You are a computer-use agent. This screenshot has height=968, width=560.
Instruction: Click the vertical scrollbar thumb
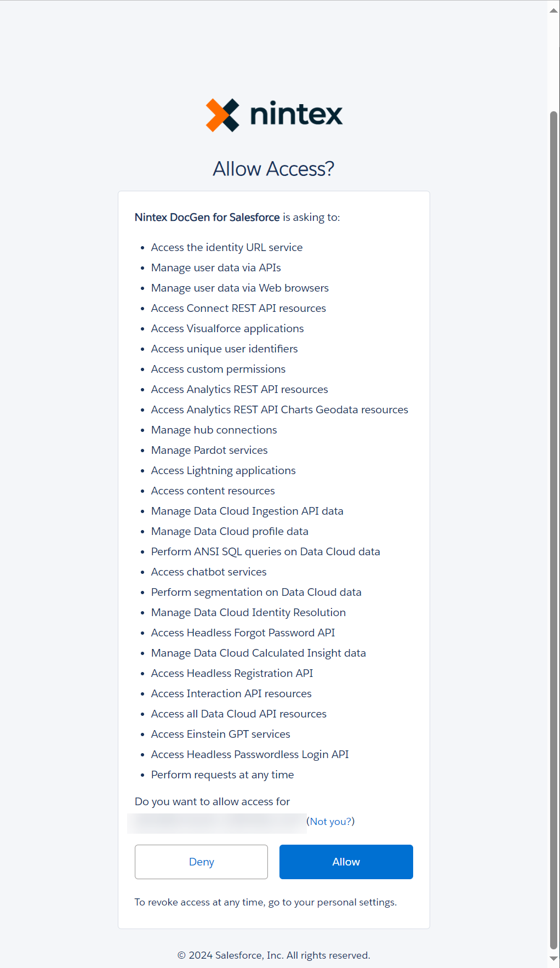tap(553, 526)
